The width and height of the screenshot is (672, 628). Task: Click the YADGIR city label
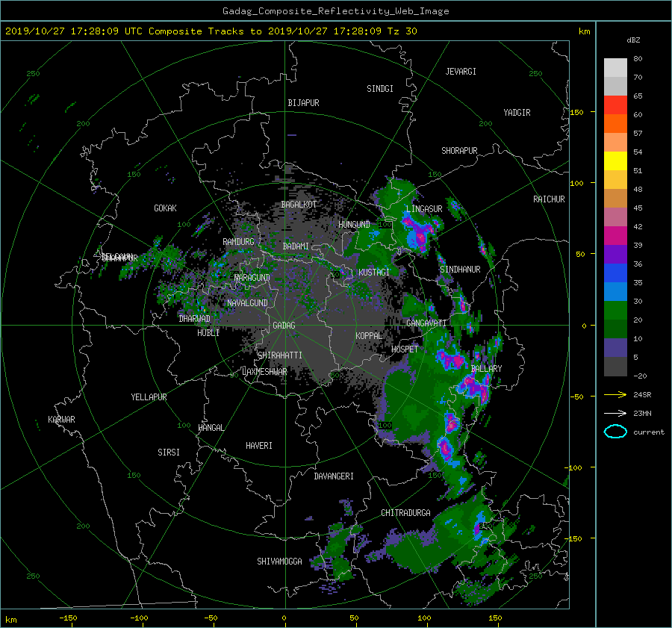point(517,113)
